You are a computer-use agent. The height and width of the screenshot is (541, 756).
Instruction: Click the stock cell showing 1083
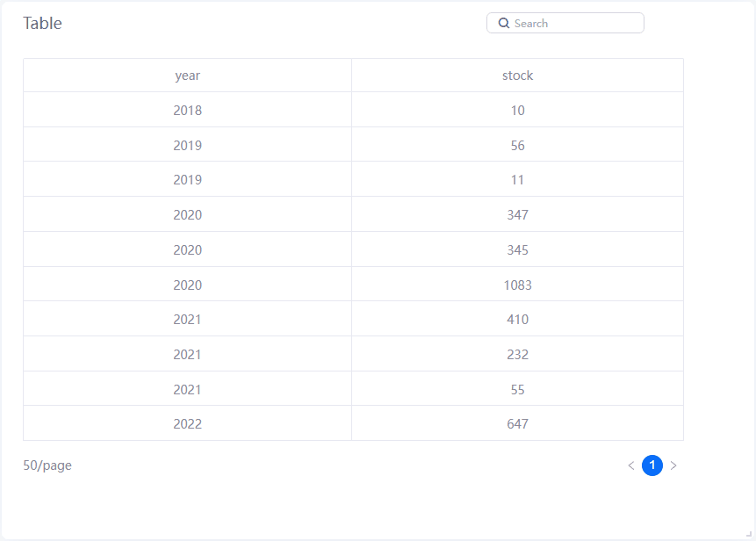(x=517, y=285)
